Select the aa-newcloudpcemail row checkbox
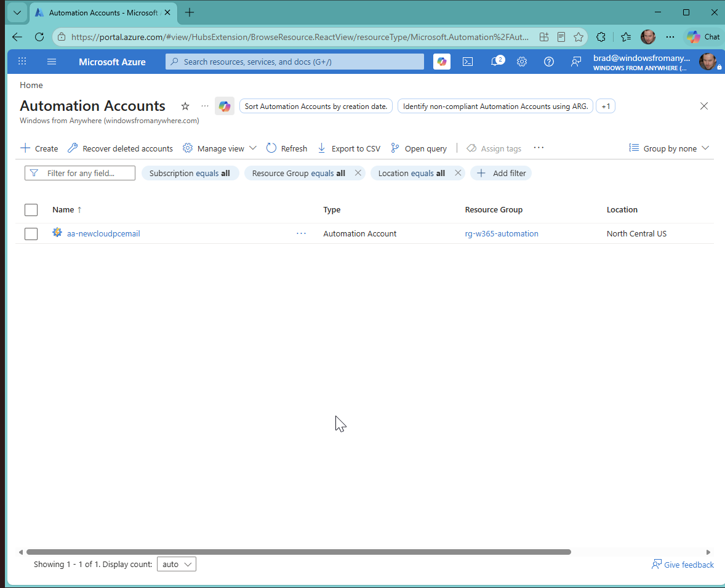This screenshot has width=725, height=588. coord(31,233)
